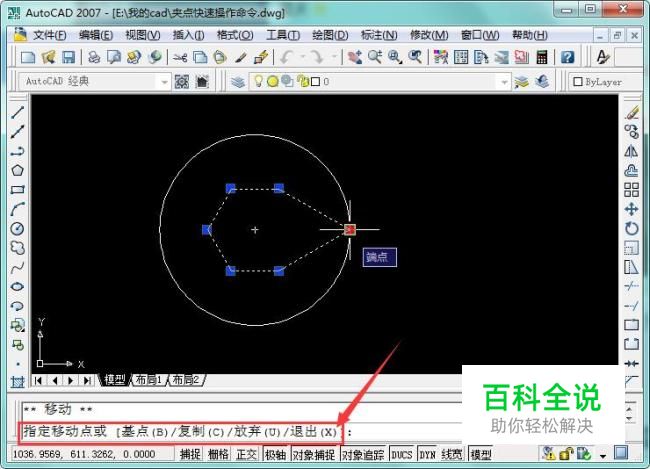Screen dimensions: 650x469
Task: Click the layer 0 color swatch
Action: click(315, 82)
